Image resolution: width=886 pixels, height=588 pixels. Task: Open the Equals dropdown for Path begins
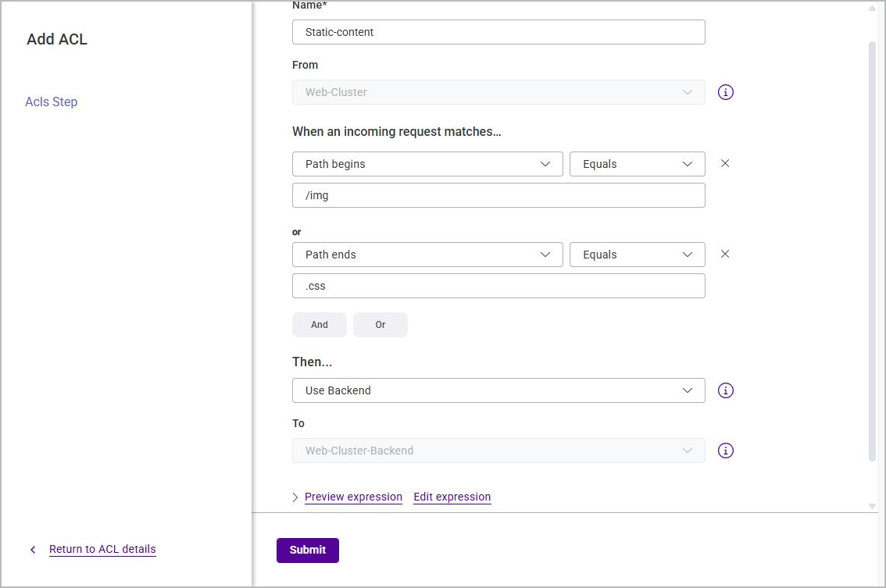click(x=637, y=164)
